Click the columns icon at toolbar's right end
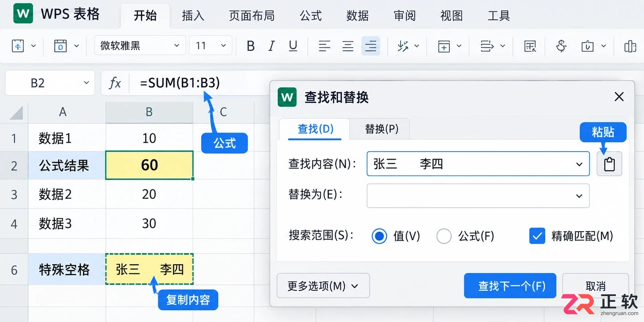Screen dimensions: 644x322 [x=630, y=46]
